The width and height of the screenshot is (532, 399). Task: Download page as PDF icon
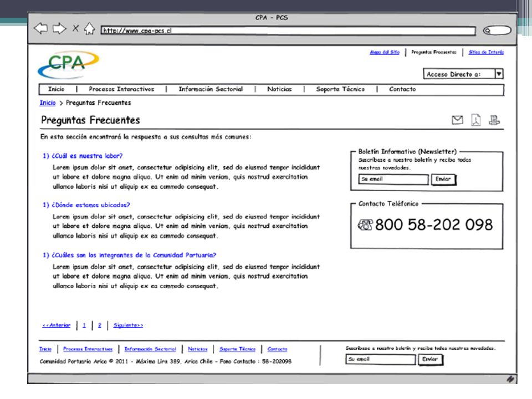pos(476,120)
